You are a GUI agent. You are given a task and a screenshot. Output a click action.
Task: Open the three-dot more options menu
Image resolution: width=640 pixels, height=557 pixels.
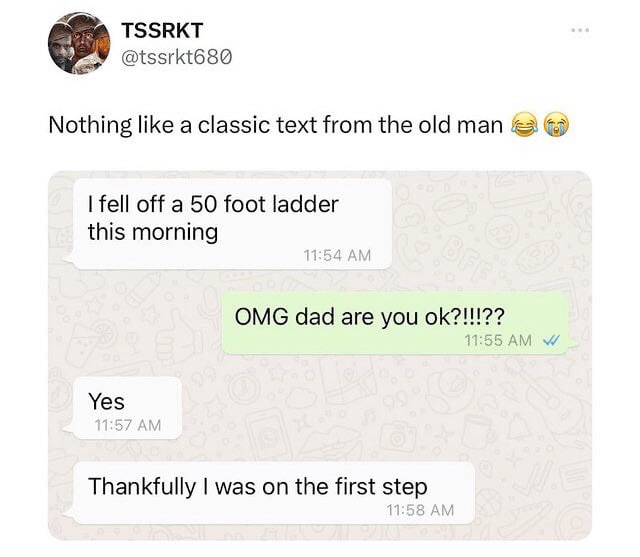point(580,30)
